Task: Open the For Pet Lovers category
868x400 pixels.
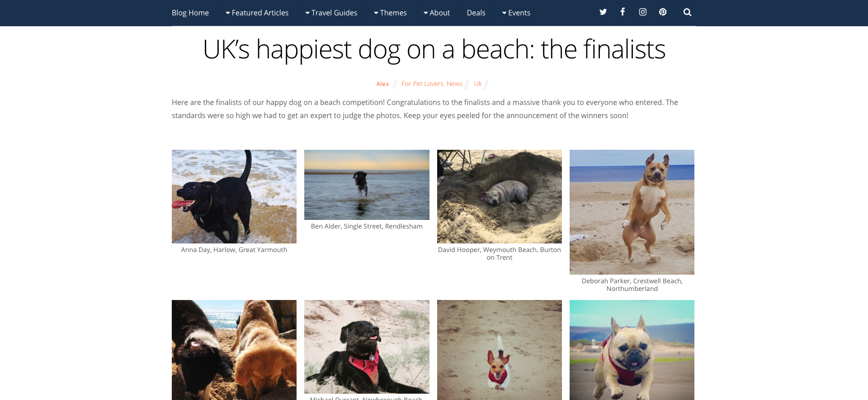Action: (422, 84)
